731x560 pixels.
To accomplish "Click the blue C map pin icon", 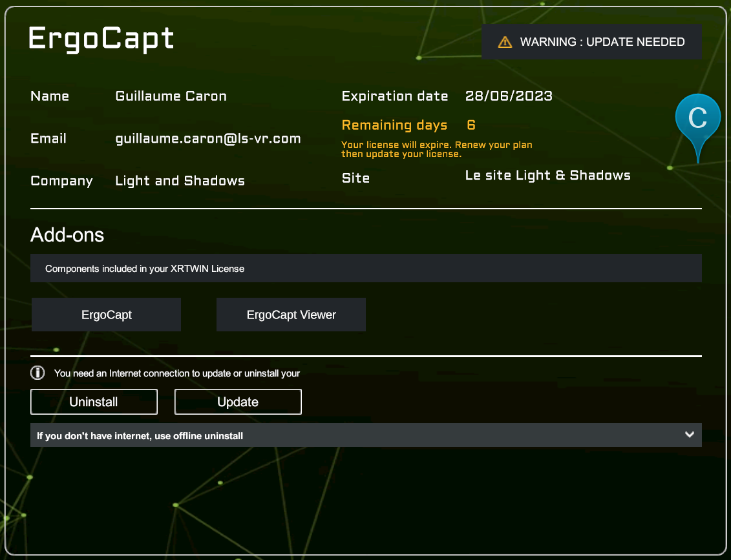I will pos(697,128).
